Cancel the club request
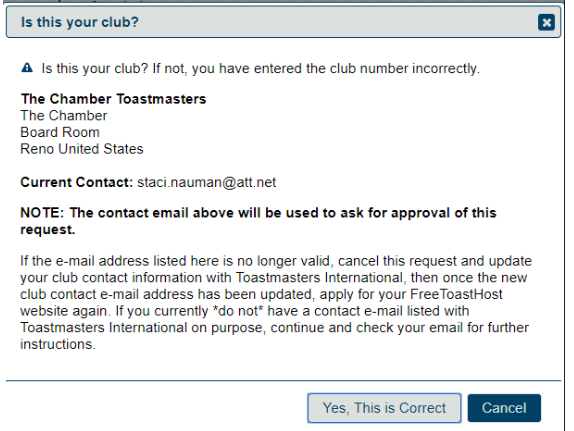574x431 pixels. pos(504,408)
